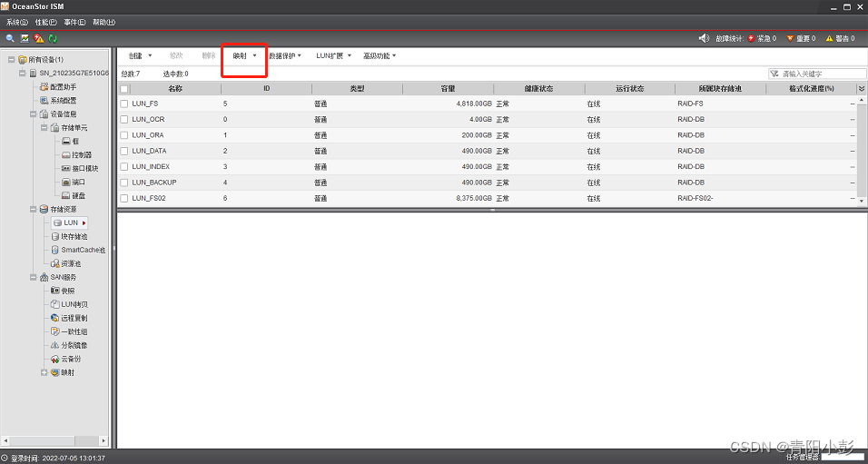Collapse the 设备信息 tree node
The width and height of the screenshot is (868, 464).
coord(34,114)
